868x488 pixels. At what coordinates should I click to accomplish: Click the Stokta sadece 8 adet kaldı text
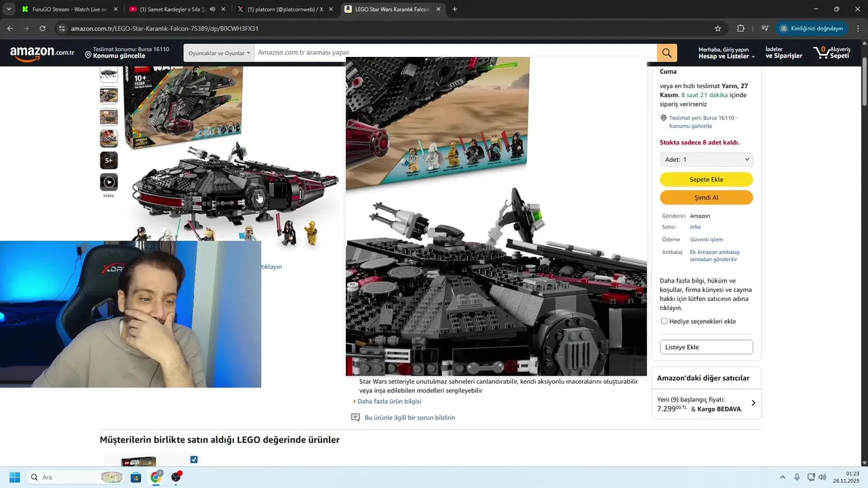(699, 142)
